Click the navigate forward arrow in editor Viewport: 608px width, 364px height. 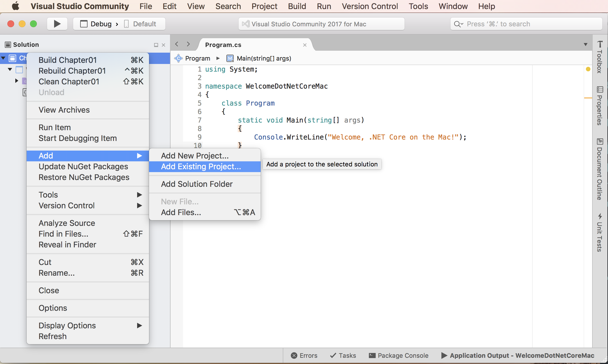pos(188,44)
